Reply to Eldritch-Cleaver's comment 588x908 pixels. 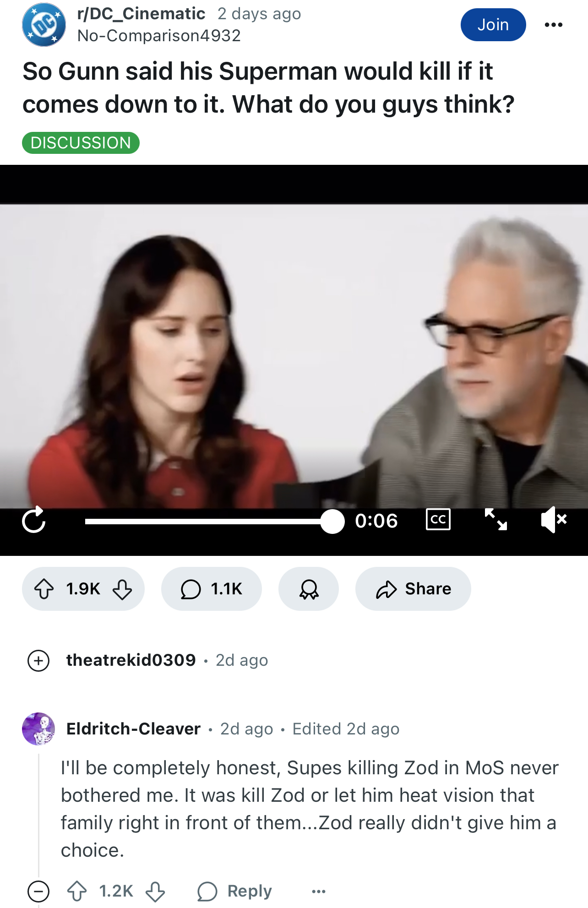pos(234,891)
